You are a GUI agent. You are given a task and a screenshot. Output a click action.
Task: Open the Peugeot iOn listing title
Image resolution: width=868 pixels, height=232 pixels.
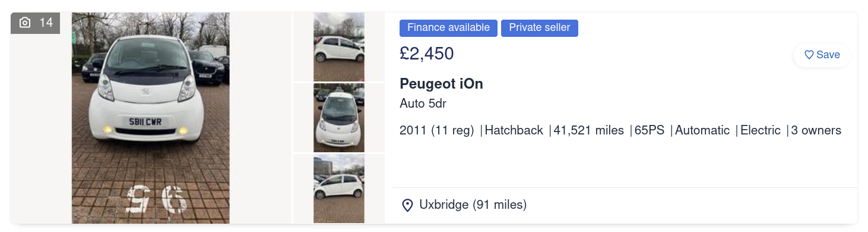pyautogui.click(x=441, y=84)
